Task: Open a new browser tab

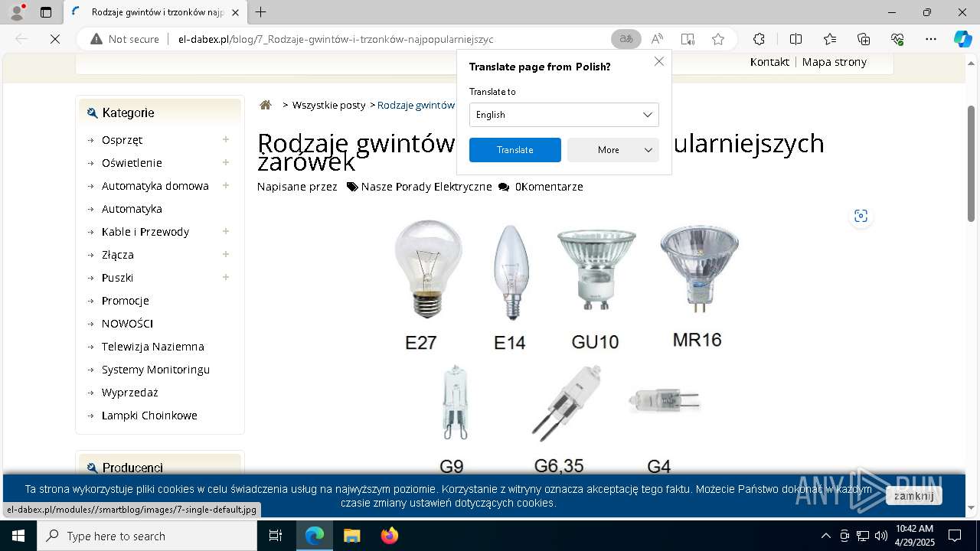Action: tap(261, 12)
